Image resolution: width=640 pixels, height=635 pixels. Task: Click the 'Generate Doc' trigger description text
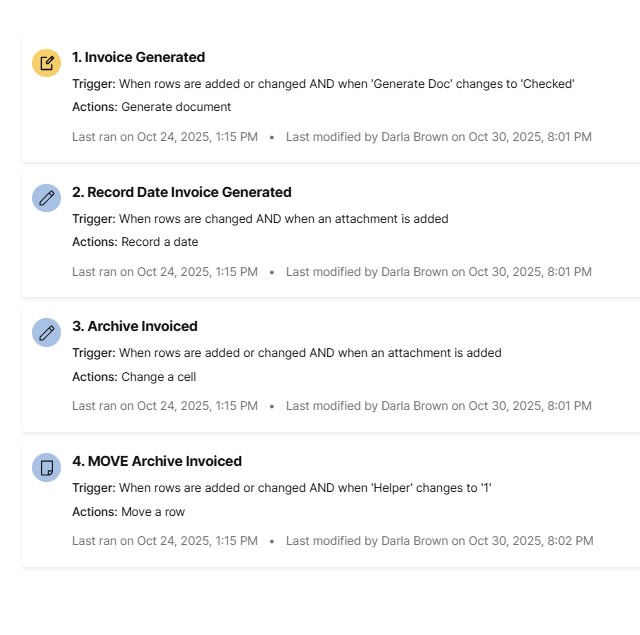tap(346, 84)
